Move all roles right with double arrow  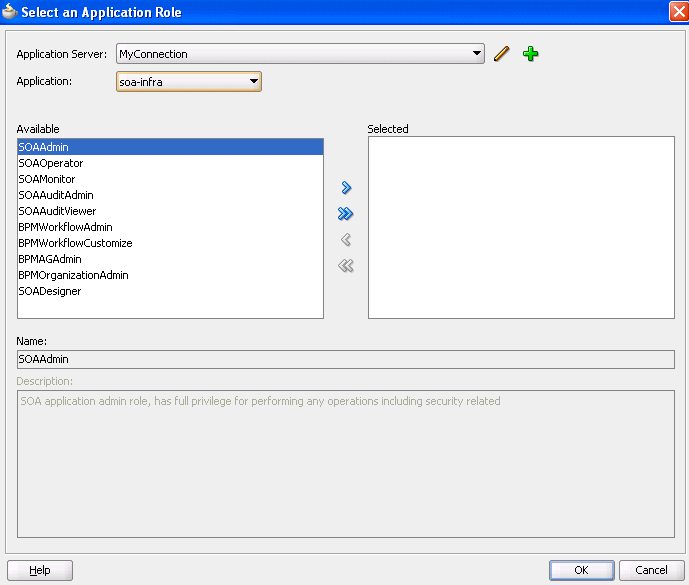pos(346,214)
